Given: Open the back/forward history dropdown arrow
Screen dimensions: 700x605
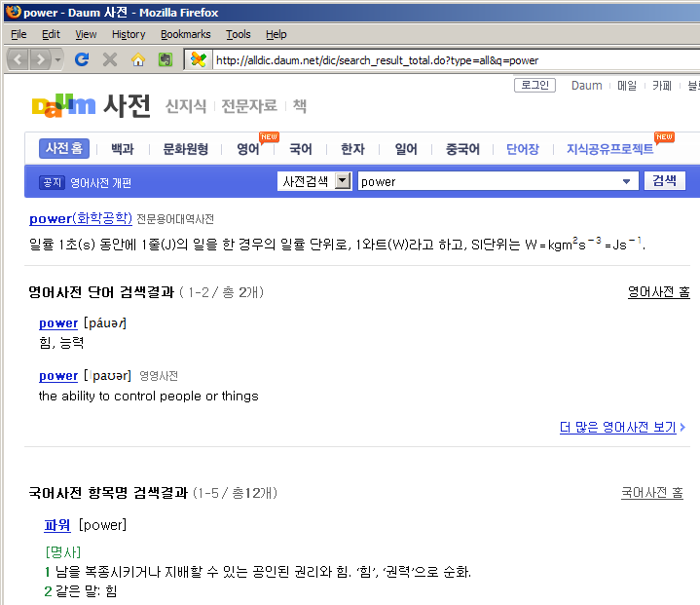Looking at the screenshot, I should pyautogui.click(x=57, y=59).
